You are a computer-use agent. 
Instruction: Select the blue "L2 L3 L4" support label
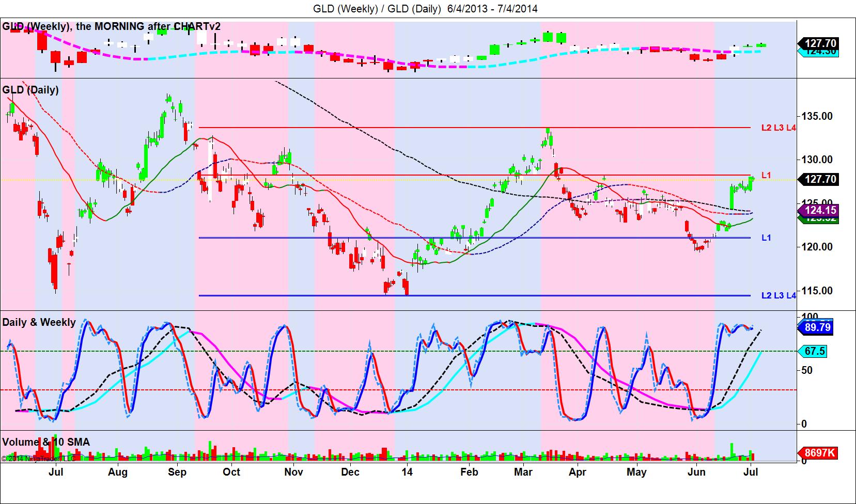779,296
